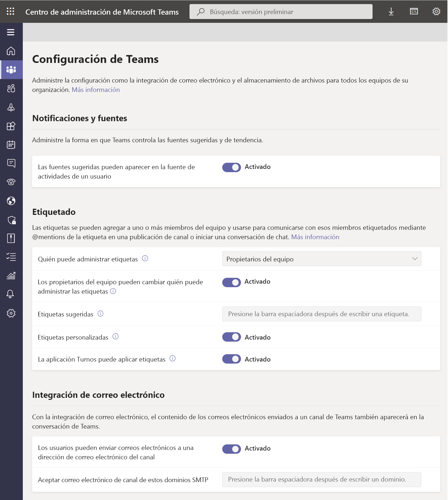Open Users icon in sidebar
Screen dimensions: 448x500
click(x=11, y=88)
